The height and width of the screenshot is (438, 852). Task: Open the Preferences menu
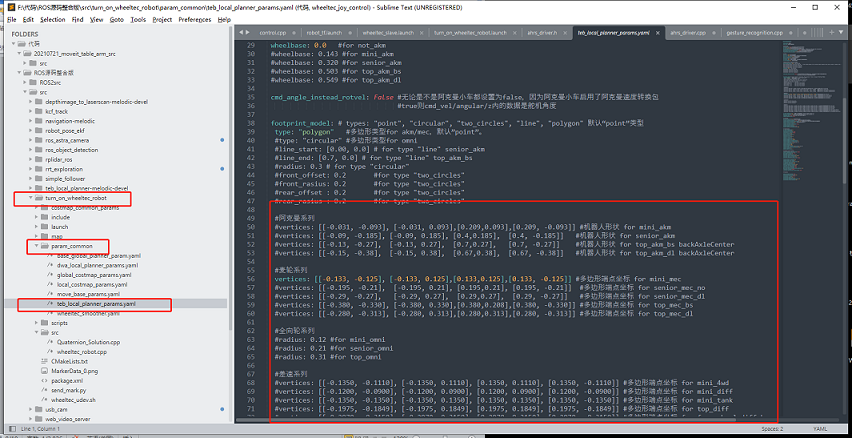(195, 20)
